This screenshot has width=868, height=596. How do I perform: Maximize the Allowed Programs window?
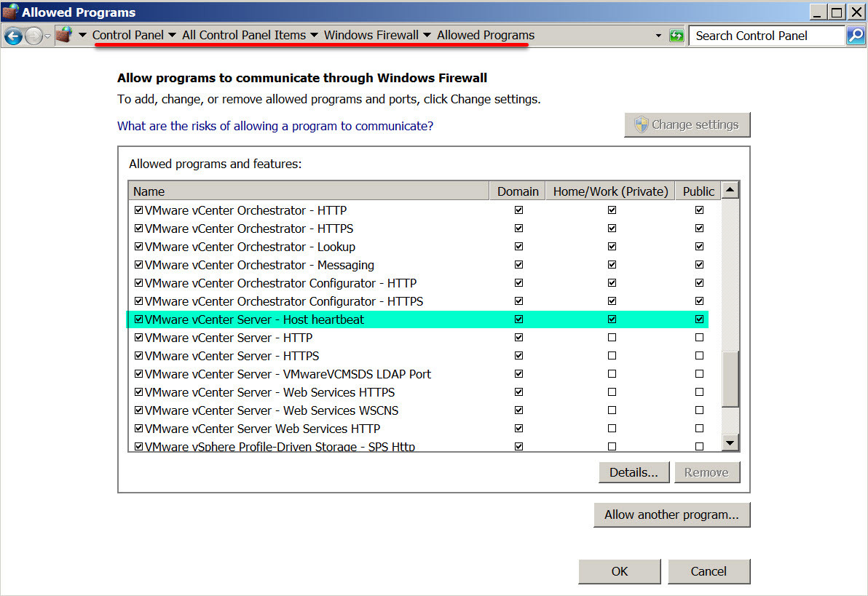coord(837,12)
